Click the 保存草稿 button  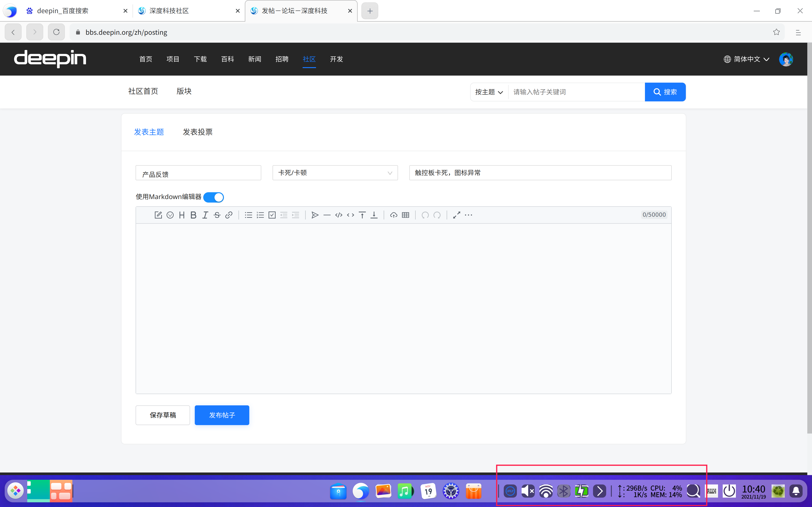pyautogui.click(x=163, y=415)
